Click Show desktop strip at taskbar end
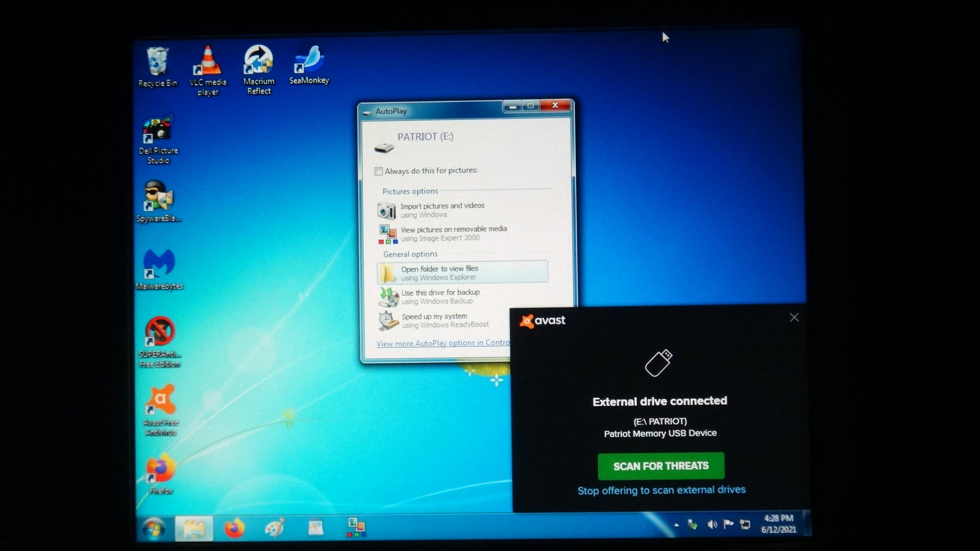980x551 pixels. (806, 523)
